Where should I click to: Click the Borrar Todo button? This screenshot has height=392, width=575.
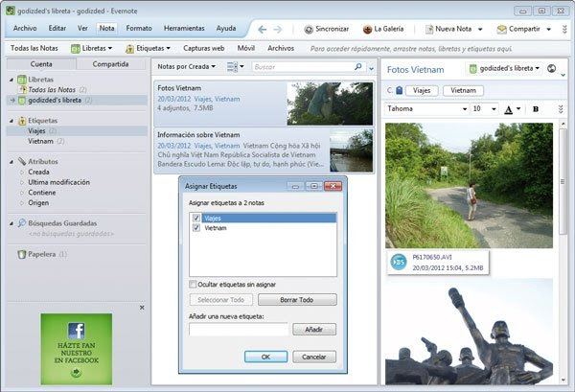click(x=297, y=300)
